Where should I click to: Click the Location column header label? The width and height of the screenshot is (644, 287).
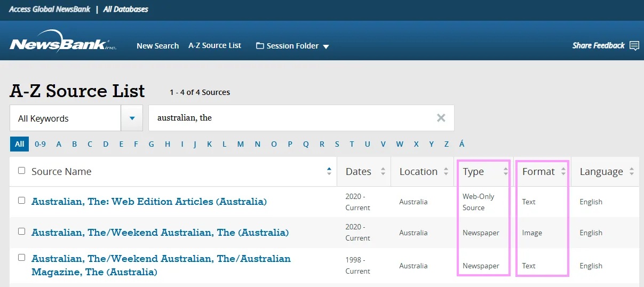(418, 171)
